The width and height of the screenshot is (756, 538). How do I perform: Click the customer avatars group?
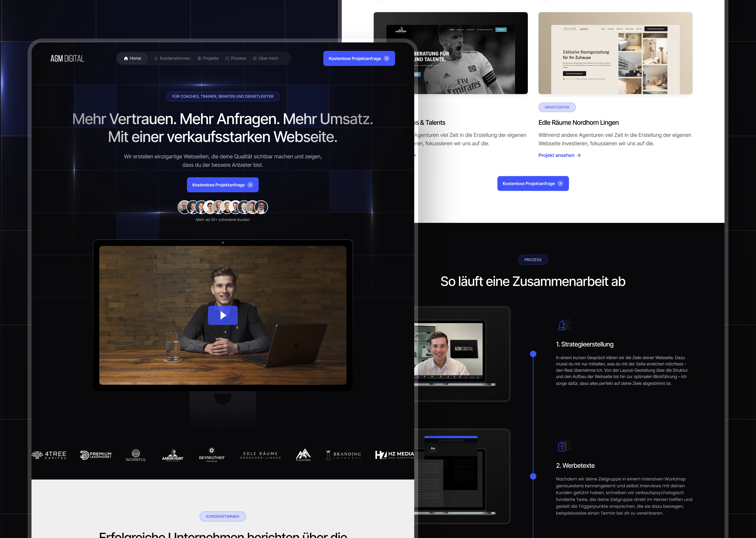(223, 207)
